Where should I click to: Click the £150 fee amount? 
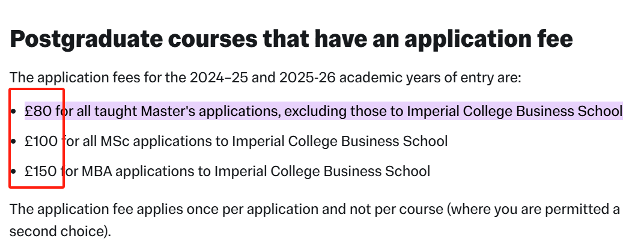click(41, 171)
